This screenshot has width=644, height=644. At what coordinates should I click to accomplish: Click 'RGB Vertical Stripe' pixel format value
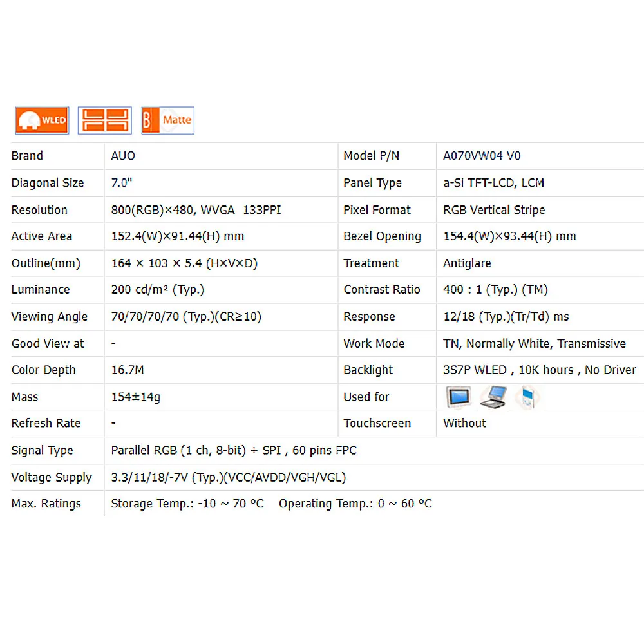(494, 210)
